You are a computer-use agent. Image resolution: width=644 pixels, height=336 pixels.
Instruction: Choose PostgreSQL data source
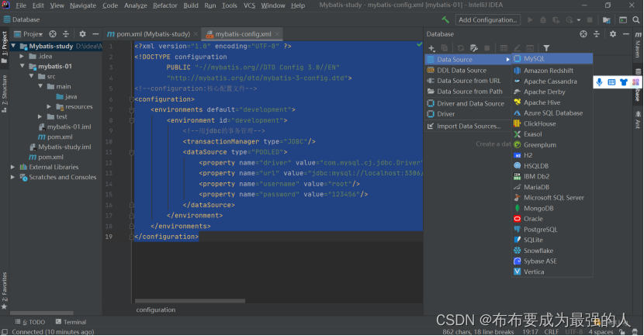552,230
